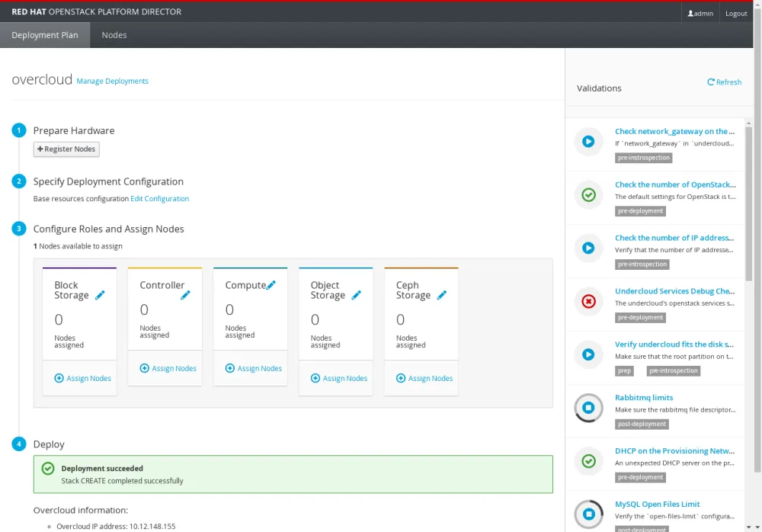
Task: Click the DHCP on Provisioning Network success icon
Action: (588, 461)
